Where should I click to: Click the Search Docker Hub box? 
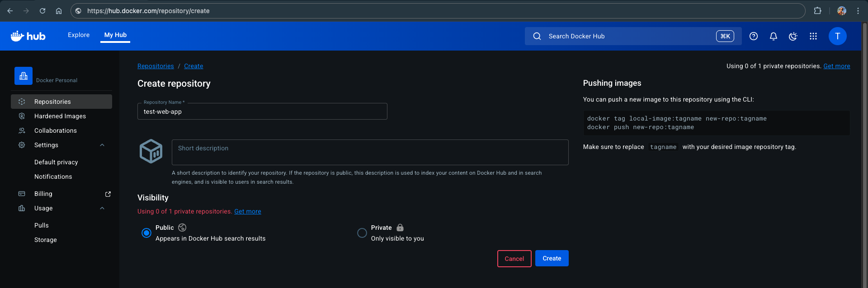[633, 36]
